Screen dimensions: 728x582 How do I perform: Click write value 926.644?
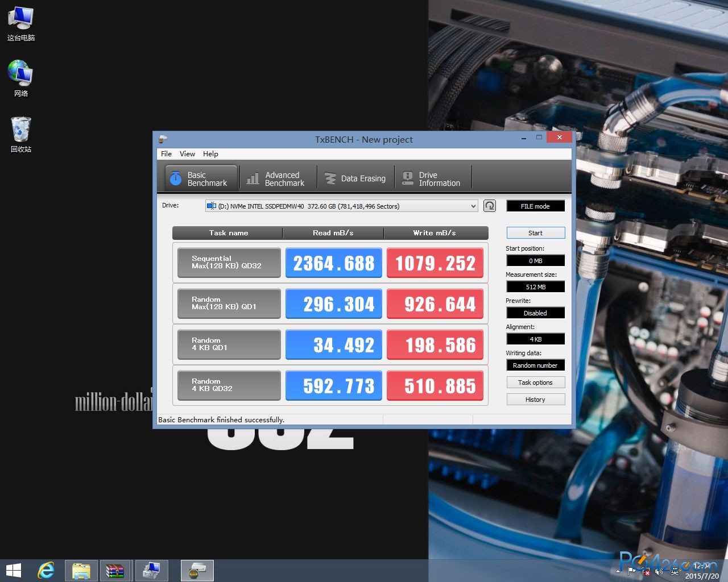pos(435,303)
